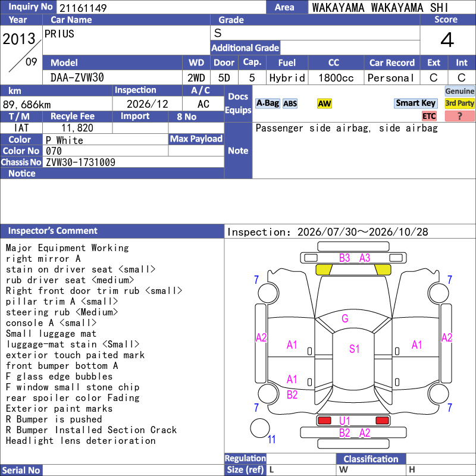Select the transmission value IAT
The width and height of the screenshot is (476, 476).
coord(21,128)
